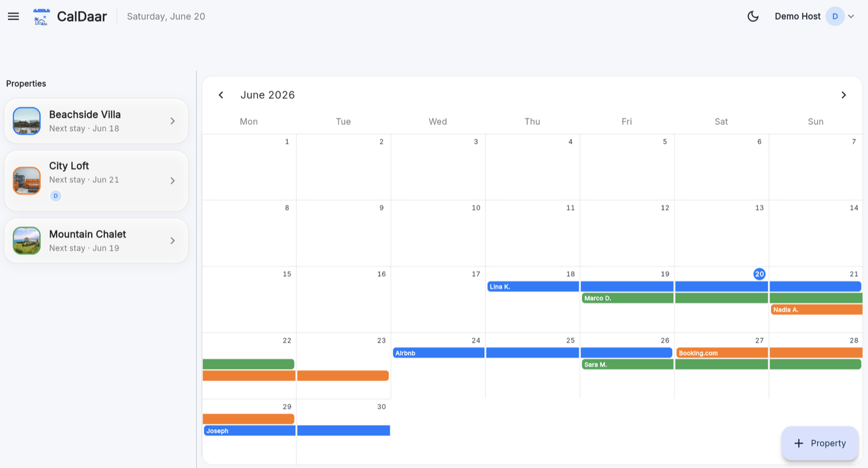Click the Mountain Chalet thumbnail image
868x468 pixels.
tap(27, 241)
